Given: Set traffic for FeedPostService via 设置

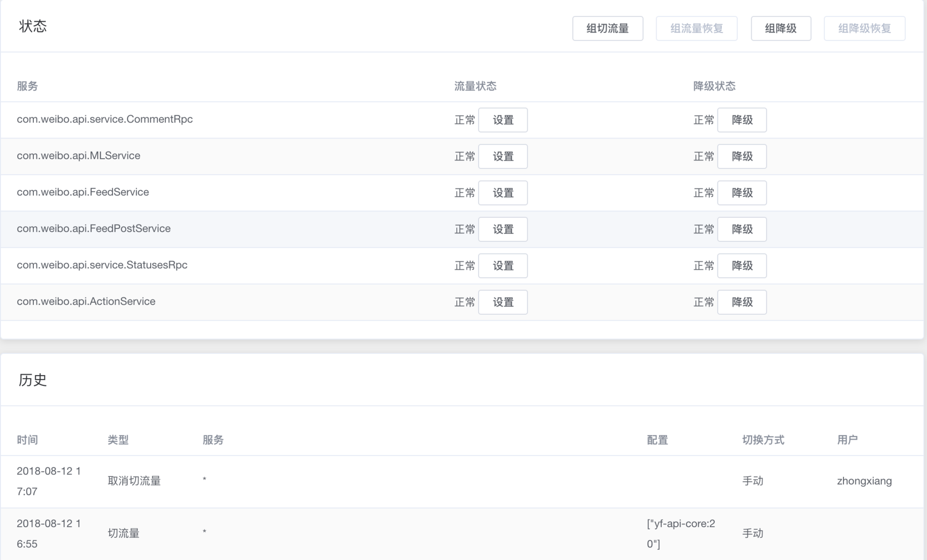Looking at the screenshot, I should tap(503, 229).
